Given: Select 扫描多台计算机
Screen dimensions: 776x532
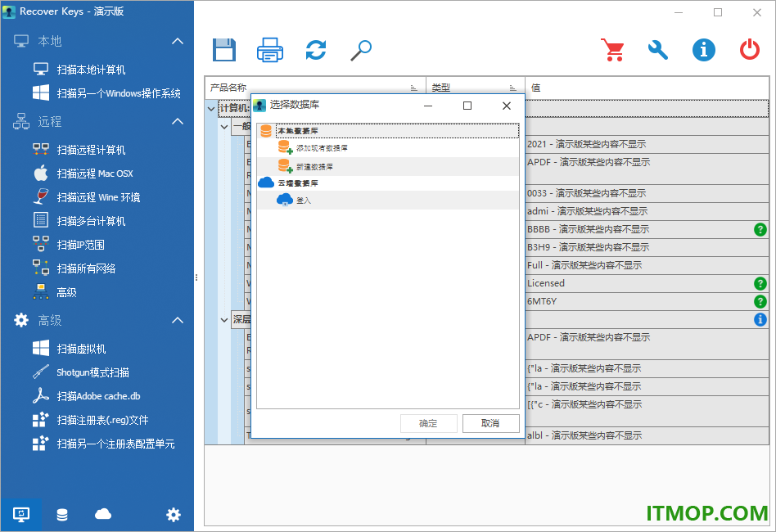Looking at the screenshot, I should (91, 221).
